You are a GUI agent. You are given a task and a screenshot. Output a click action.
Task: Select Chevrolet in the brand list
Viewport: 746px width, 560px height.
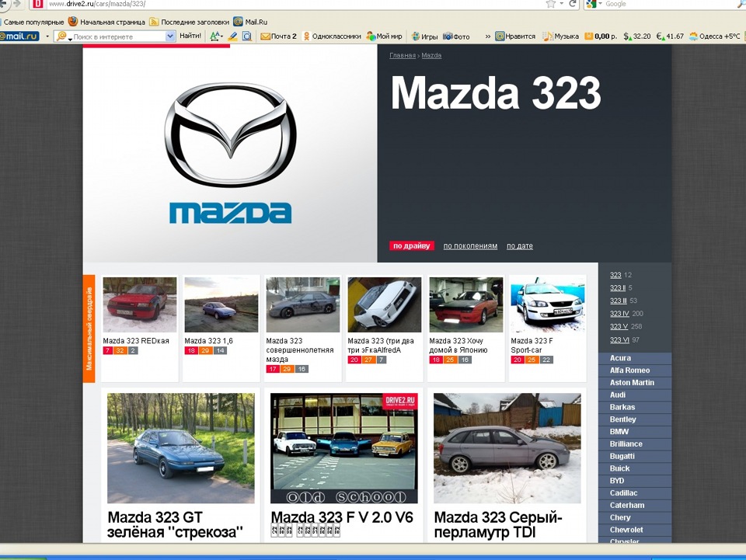pos(635,530)
